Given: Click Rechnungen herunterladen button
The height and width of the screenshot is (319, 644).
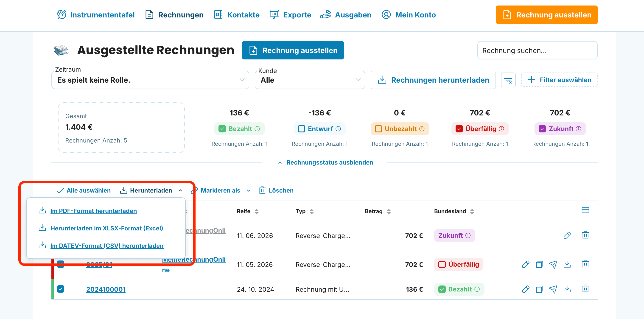Looking at the screenshot, I should [x=433, y=80].
